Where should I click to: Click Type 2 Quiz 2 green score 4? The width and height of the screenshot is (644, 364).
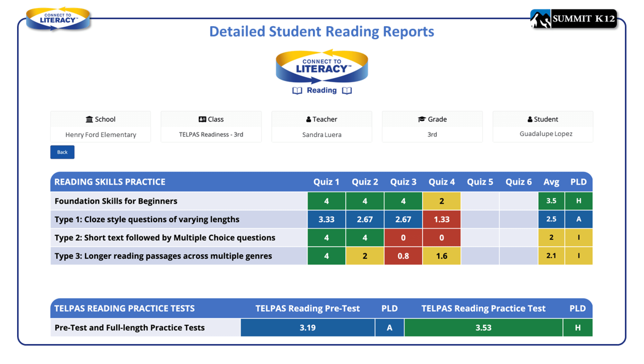(365, 238)
